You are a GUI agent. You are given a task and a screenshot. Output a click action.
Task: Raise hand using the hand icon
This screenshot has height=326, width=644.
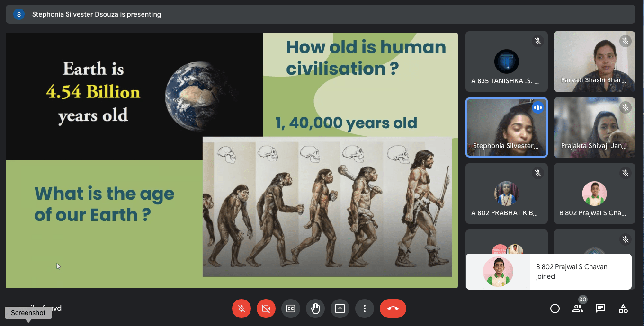[x=315, y=308]
